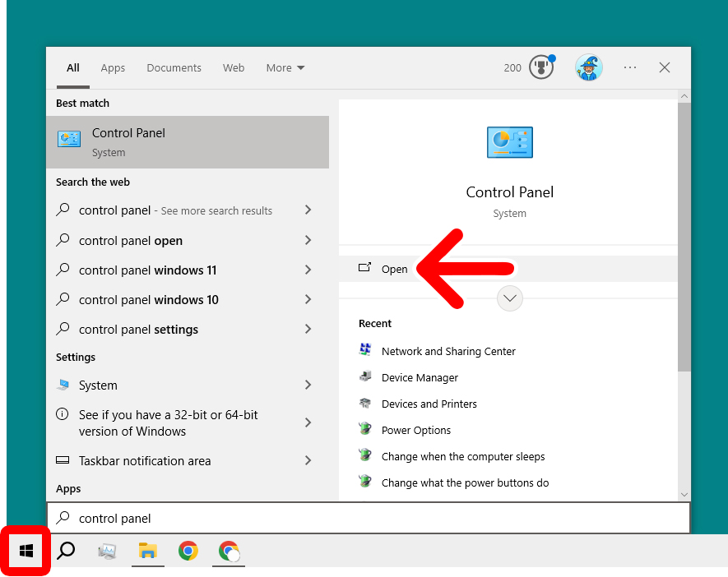Open the wizard profile avatar
This screenshot has width=728, height=577.
(x=588, y=67)
